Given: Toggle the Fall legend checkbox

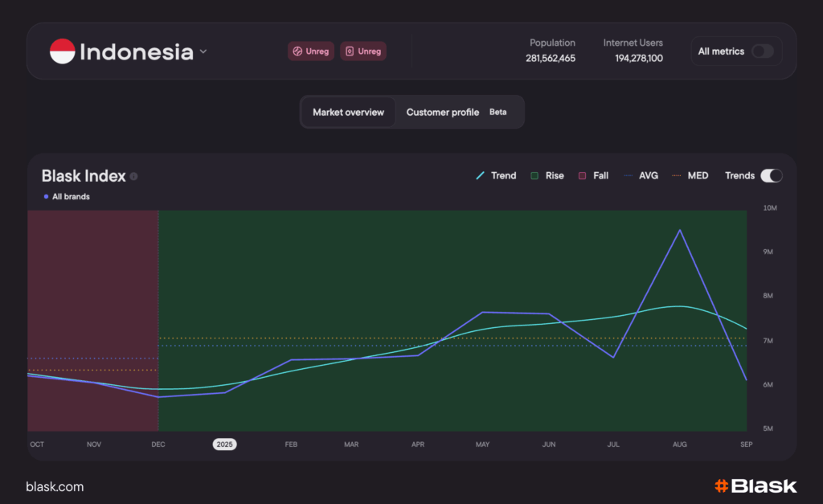Looking at the screenshot, I should coord(583,175).
